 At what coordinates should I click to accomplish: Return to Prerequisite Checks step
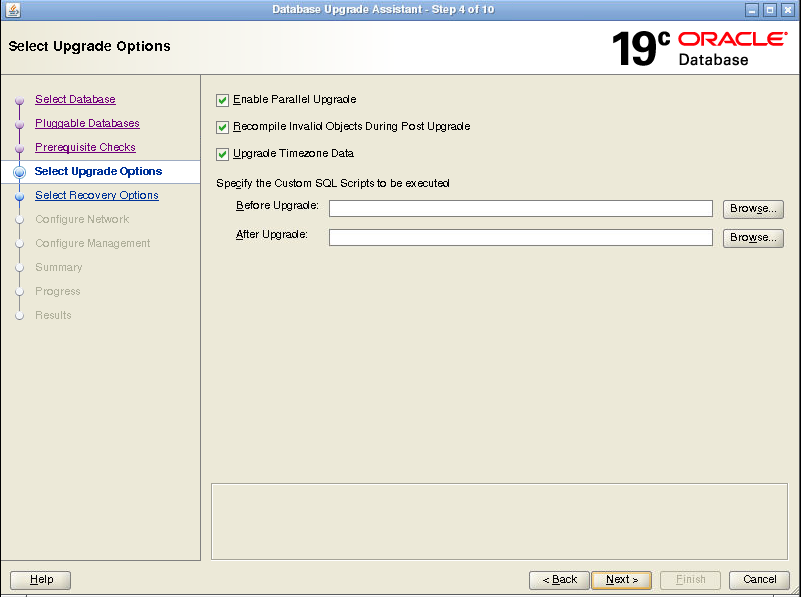85,148
